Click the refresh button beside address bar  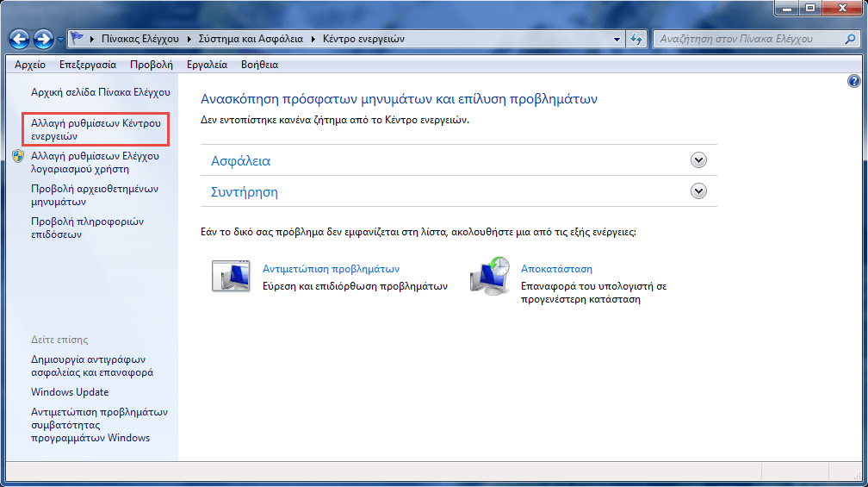tap(637, 39)
